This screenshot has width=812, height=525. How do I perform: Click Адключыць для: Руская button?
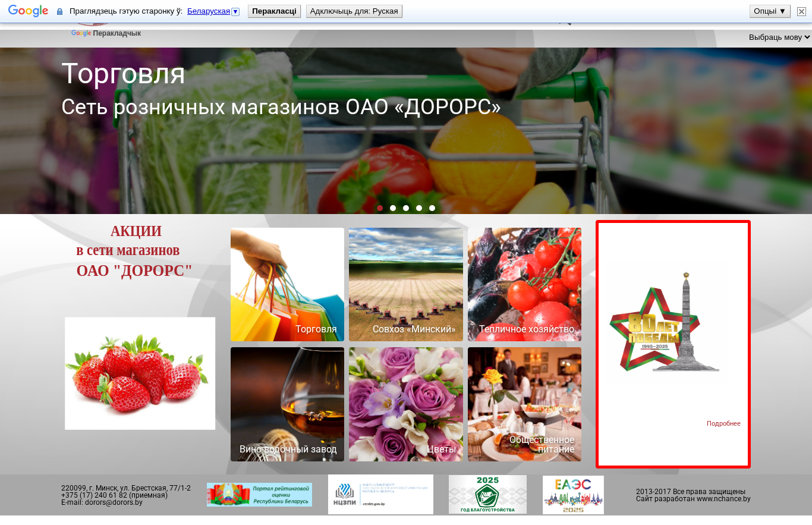[354, 11]
